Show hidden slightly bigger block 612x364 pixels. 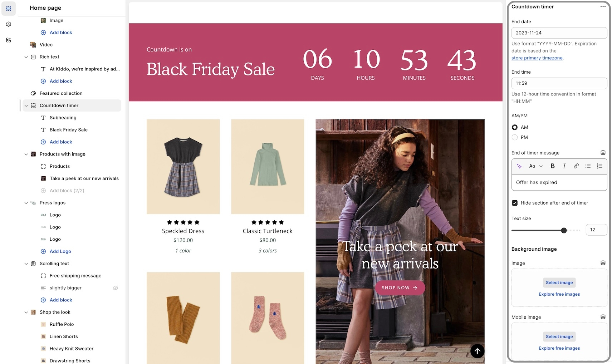116,288
